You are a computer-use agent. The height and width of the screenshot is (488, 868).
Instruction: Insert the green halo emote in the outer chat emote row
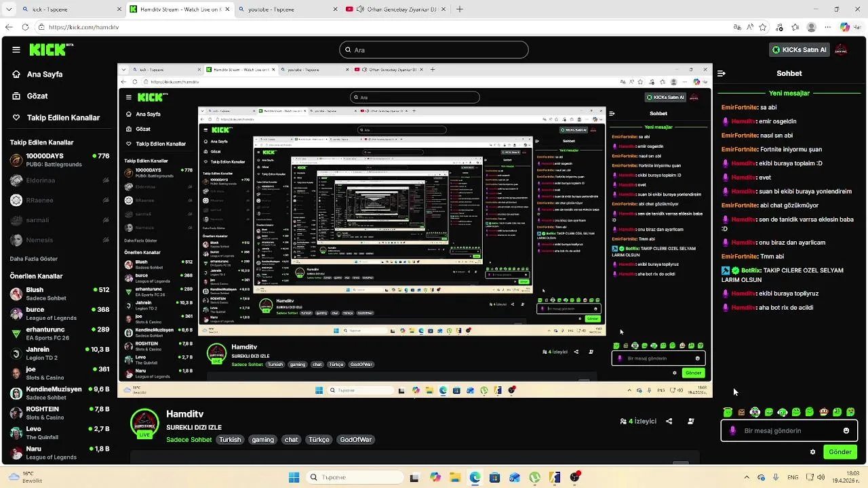(728, 412)
